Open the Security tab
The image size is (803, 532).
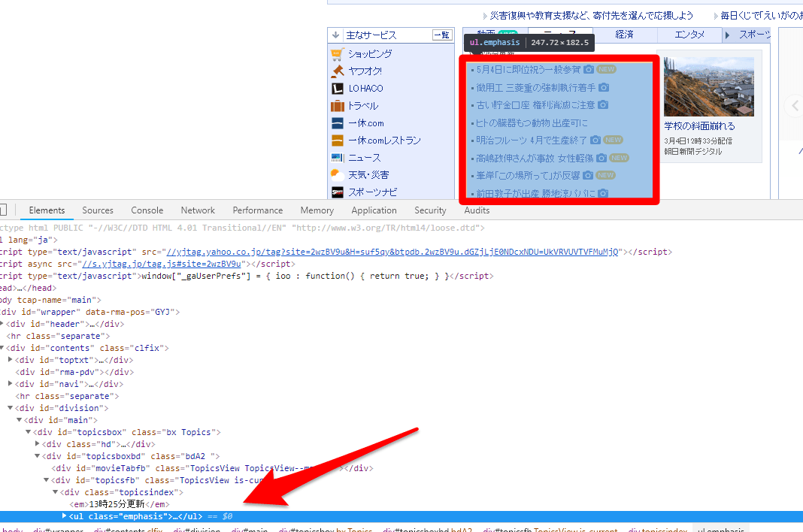430,210
